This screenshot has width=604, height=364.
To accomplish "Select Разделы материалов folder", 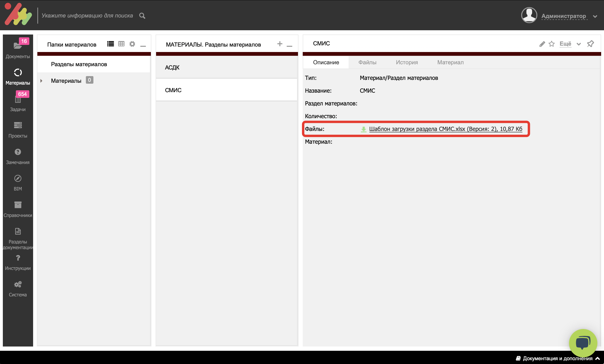I will (94, 64).
